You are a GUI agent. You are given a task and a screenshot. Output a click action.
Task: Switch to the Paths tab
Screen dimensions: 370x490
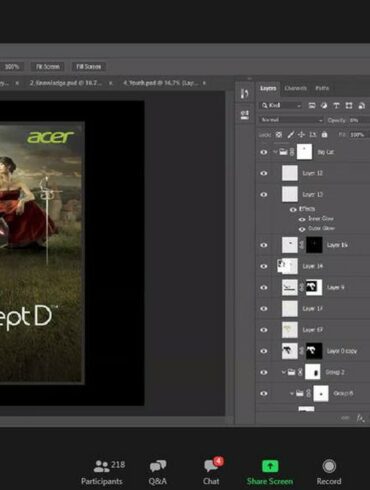(x=322, y=88)
